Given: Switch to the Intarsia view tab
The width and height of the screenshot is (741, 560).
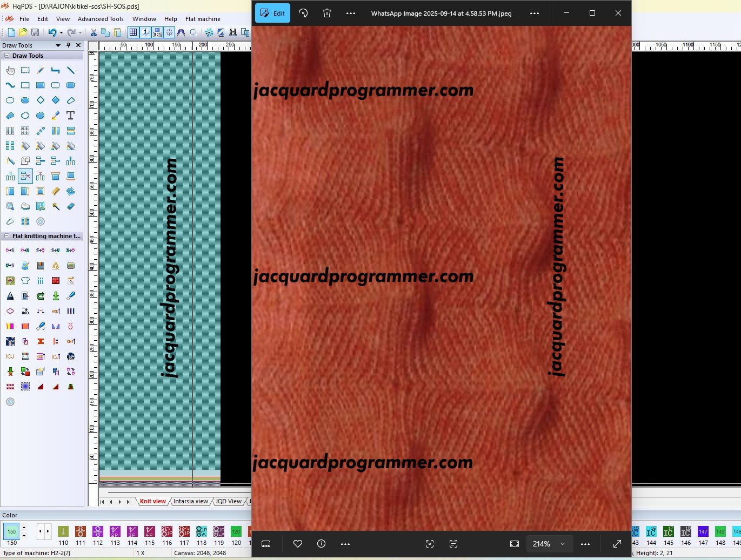Looking at the screenshot, I should coord(190,501).
